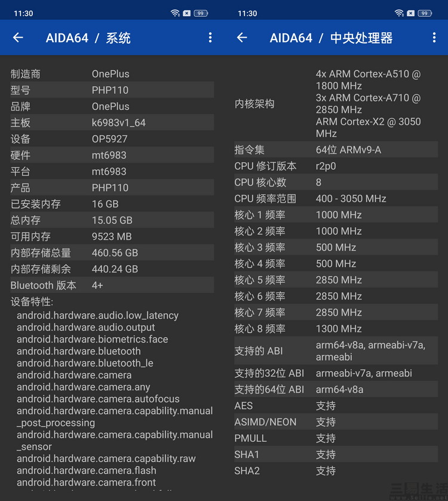Tap the AIDA64 / 系统 title

click(88, 38)
